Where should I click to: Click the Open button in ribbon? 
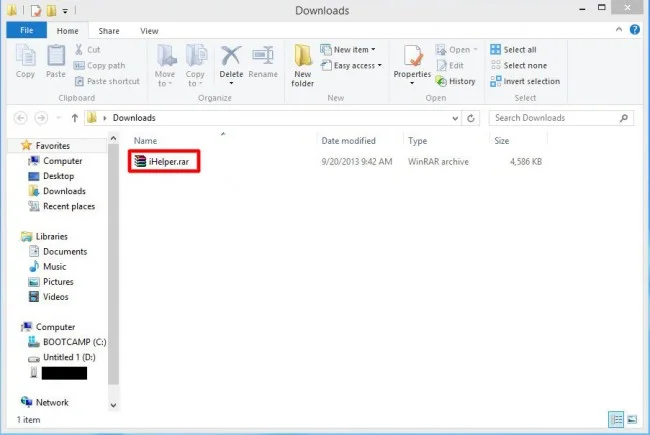tap(456, 50)
